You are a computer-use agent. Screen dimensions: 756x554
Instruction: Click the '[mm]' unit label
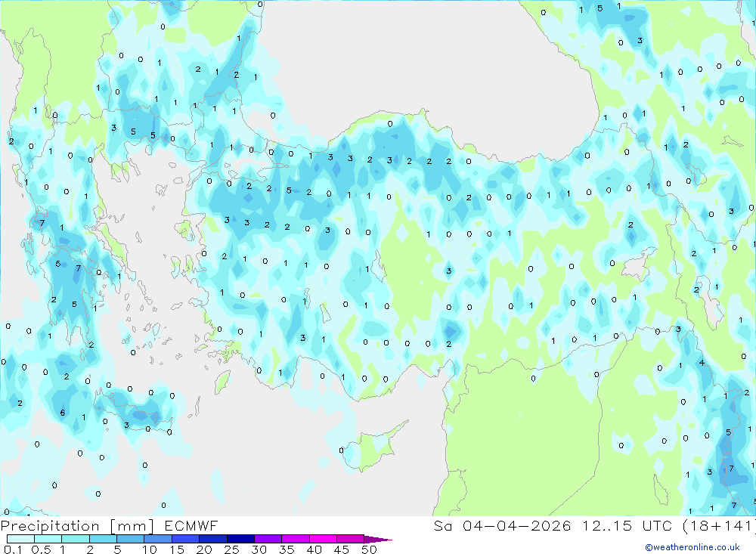tap(132, 526)
